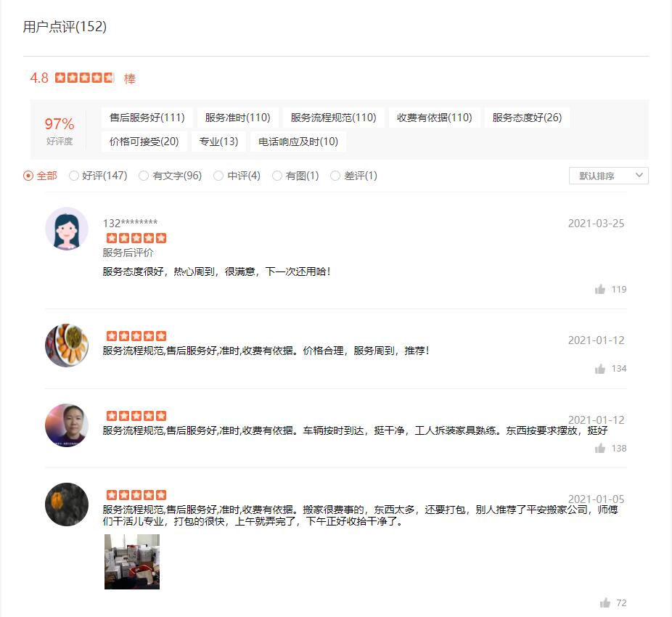Viewport: 672px width, 617px height.
Task: Open the attached moving boxes review photo
Action: point(132,562)
